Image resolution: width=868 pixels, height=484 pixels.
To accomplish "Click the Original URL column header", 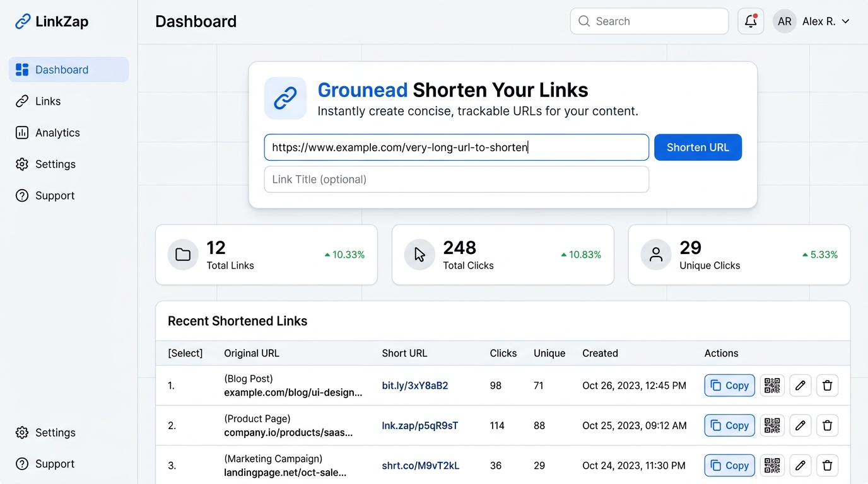I will point(252,354).
